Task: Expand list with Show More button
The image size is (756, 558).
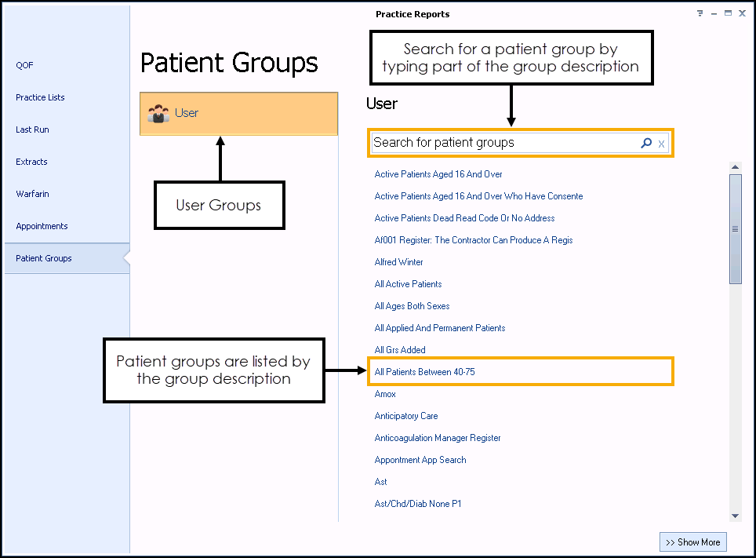Action: tap(693, 542)
